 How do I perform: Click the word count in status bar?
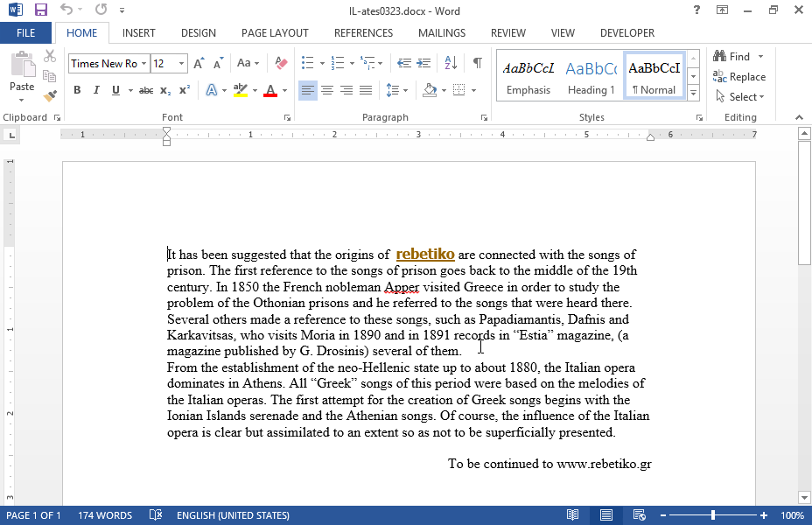pyautogui.click(x=105, y=515)
